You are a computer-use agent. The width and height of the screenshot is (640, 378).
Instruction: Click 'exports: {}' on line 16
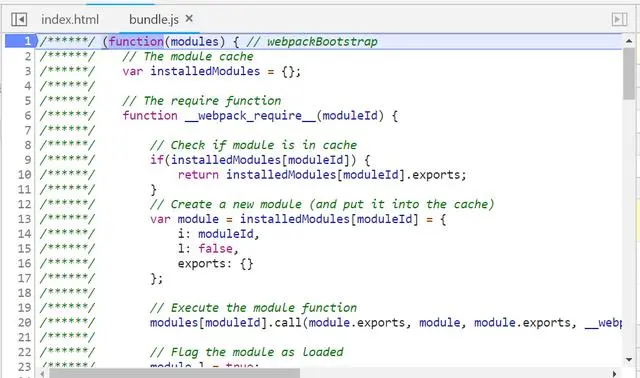tap(215, 263)
